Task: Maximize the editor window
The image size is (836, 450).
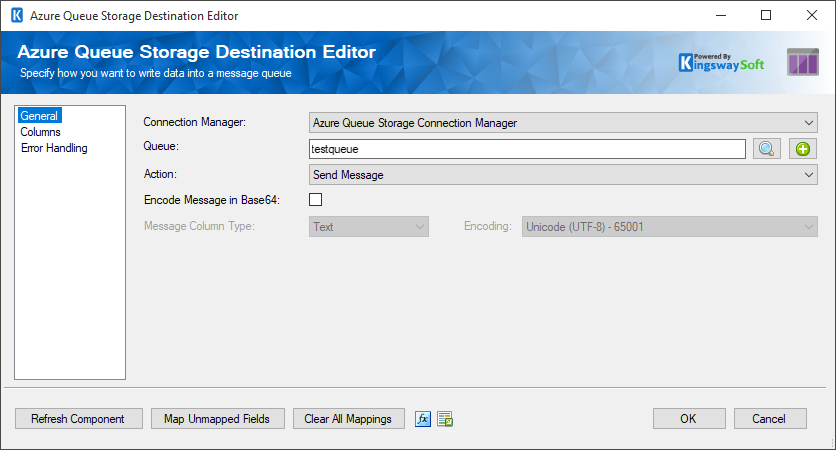Action: [766, 15]
